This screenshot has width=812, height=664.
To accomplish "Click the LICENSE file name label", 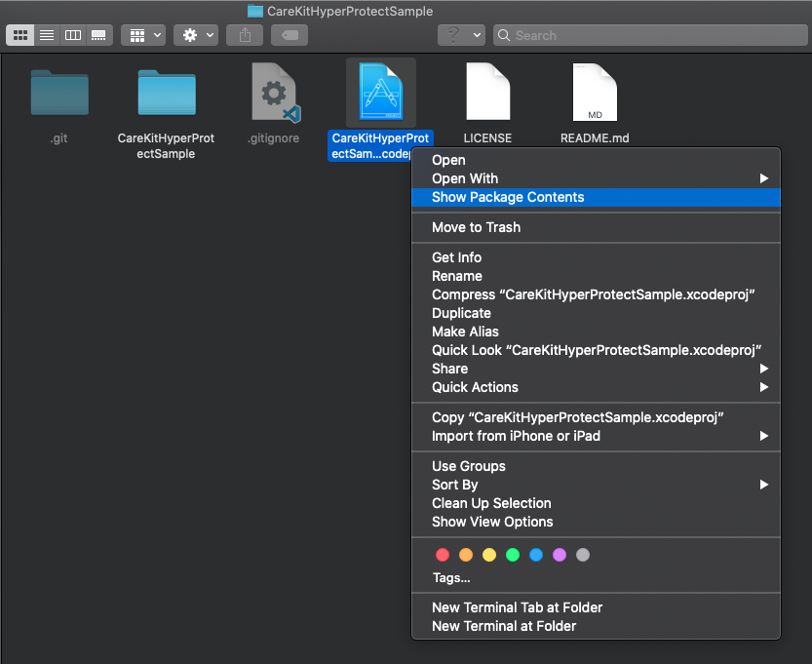I will tap(487, 138).
